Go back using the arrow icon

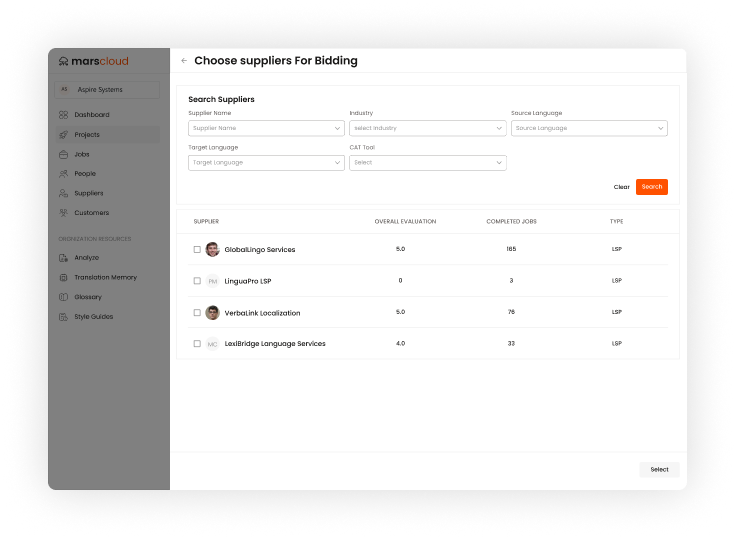point(184,61)
